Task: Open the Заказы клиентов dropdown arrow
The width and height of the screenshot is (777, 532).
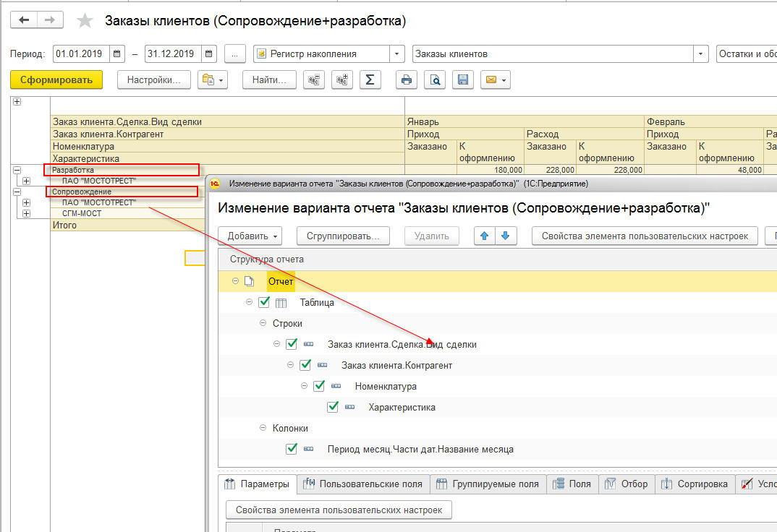Action: 701,54
